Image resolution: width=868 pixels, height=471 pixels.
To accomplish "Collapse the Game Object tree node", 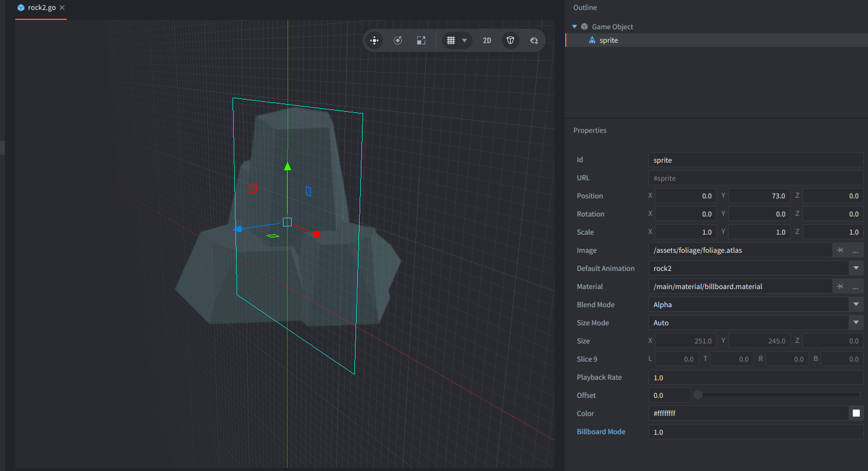I will (x=575, y=26).
